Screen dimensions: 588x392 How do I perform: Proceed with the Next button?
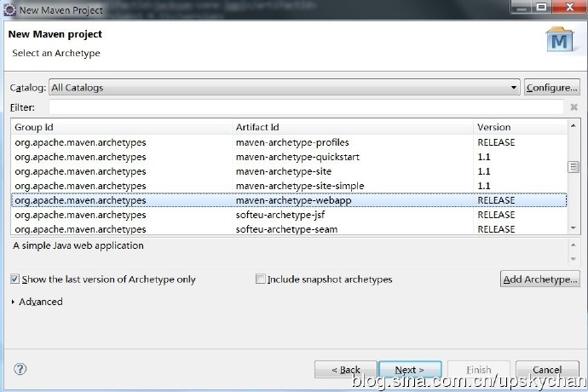click(x=410, y=370)
